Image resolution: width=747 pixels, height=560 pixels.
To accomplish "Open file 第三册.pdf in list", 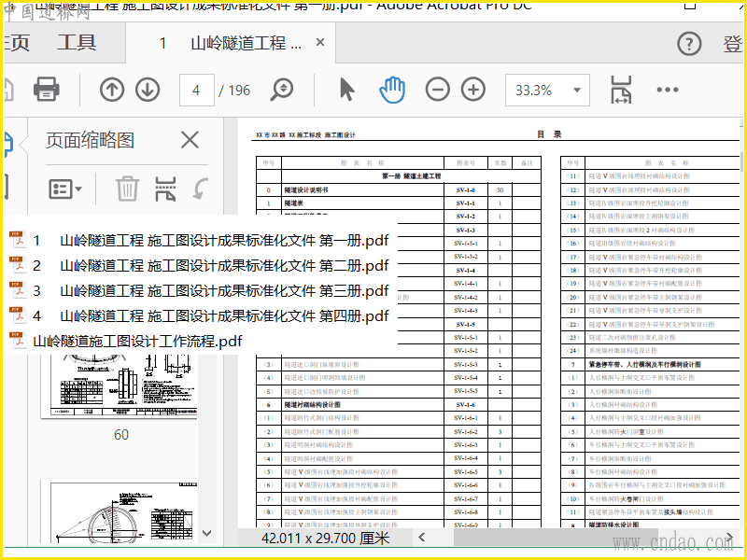I will [x=199, y=291].
